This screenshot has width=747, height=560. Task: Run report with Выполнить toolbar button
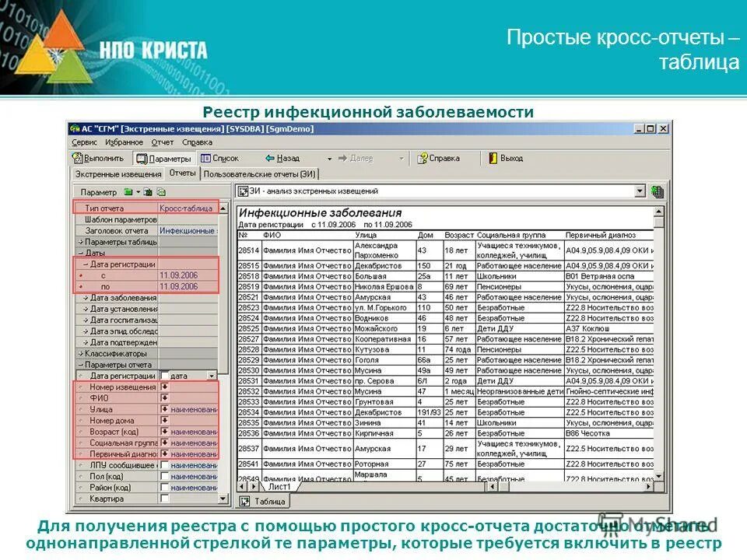(x=98, y=158)
